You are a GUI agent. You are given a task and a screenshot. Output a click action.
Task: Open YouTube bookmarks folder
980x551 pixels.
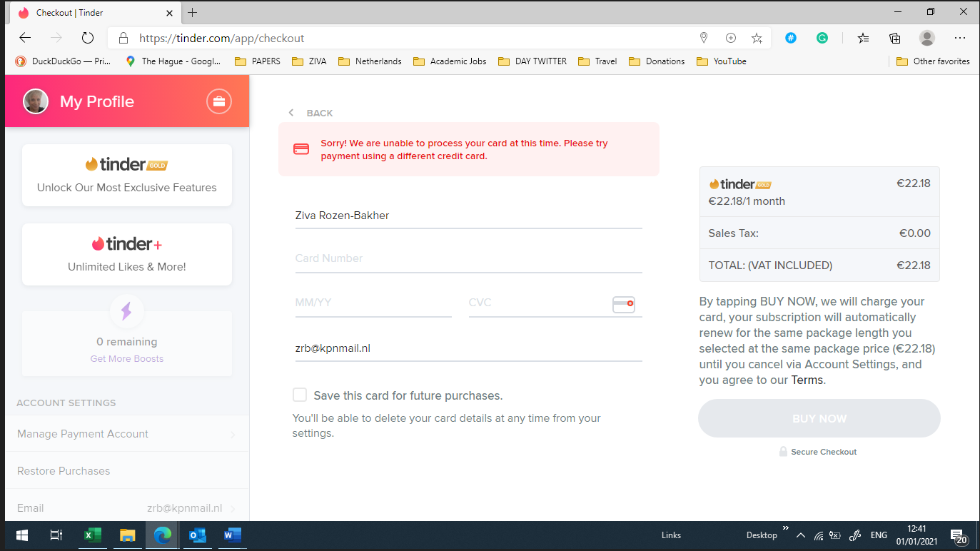tap(722, 61)
